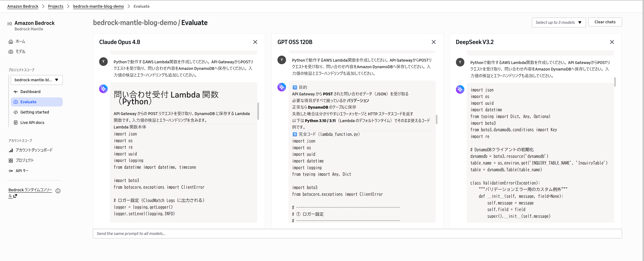The width and height of the screenshot is (644, 261).
Task: Click 'Lambda 関数本体' text in Claude panel
Action: tap(130, 127)
